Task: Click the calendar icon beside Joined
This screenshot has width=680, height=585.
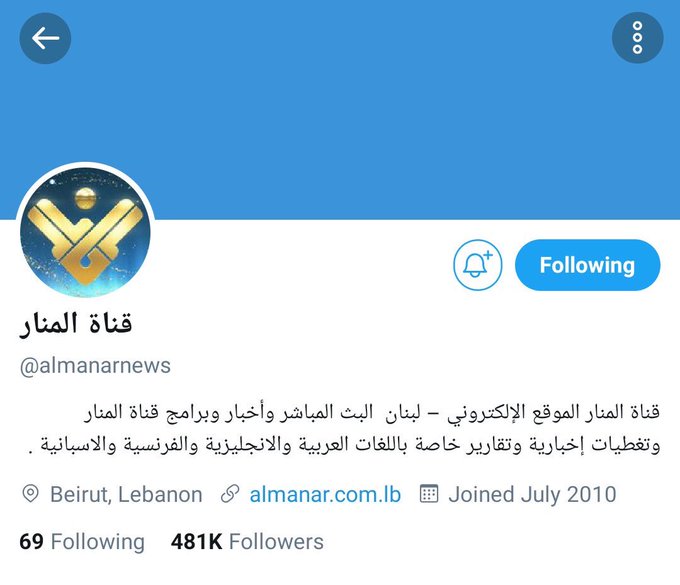Action: click(x=429, y=493)
